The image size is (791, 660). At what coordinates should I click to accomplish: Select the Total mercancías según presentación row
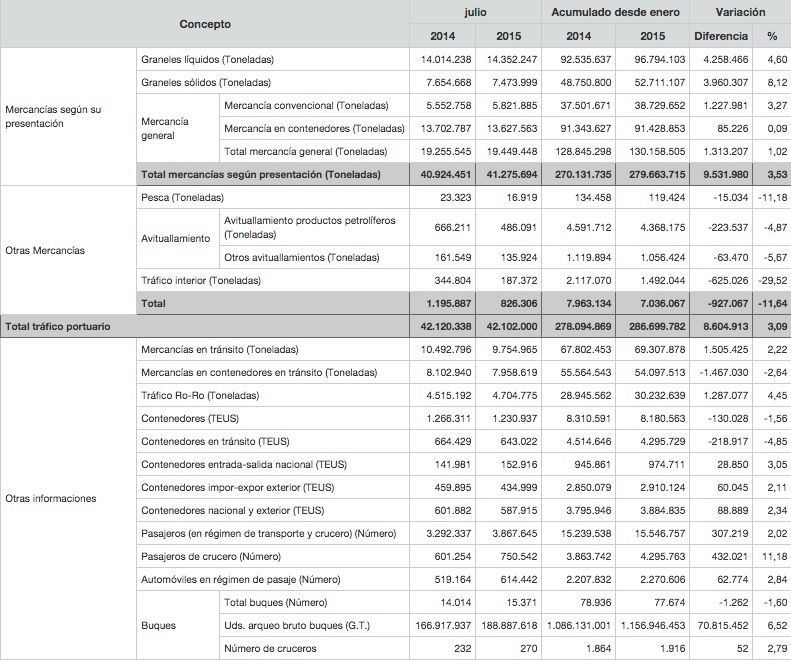pos(261,175)
